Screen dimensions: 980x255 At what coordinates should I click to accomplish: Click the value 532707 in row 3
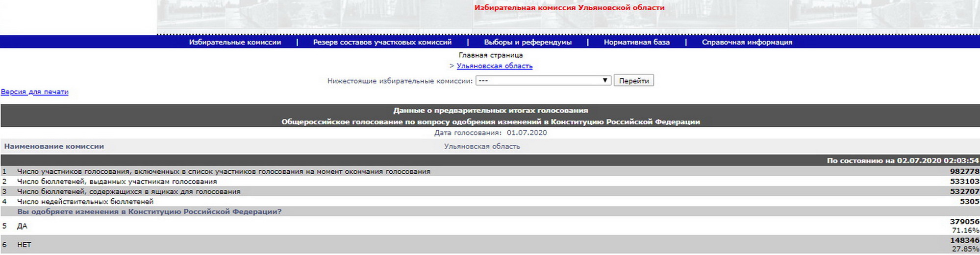pos(964,192)
